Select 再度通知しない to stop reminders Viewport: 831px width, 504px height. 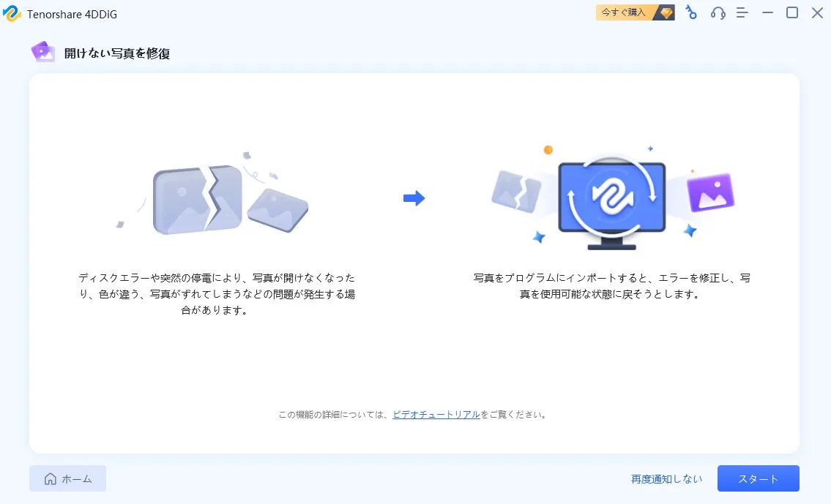(x=666, y=479)
